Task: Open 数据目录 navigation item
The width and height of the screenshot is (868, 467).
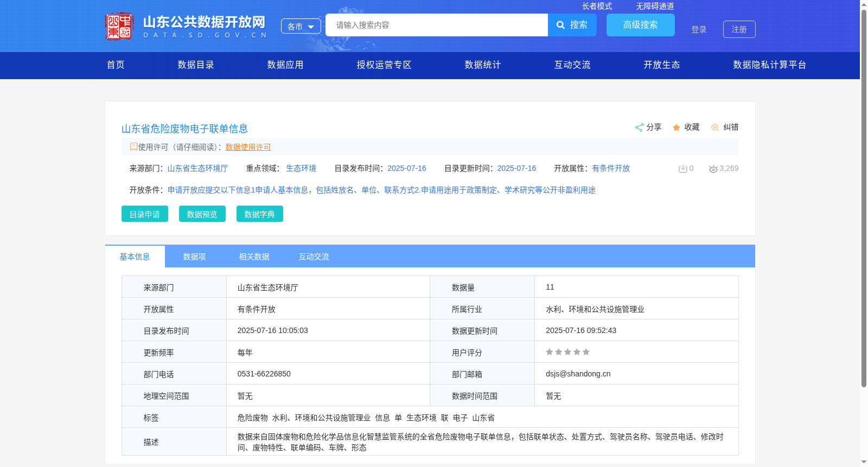Action: pos(196,65)
